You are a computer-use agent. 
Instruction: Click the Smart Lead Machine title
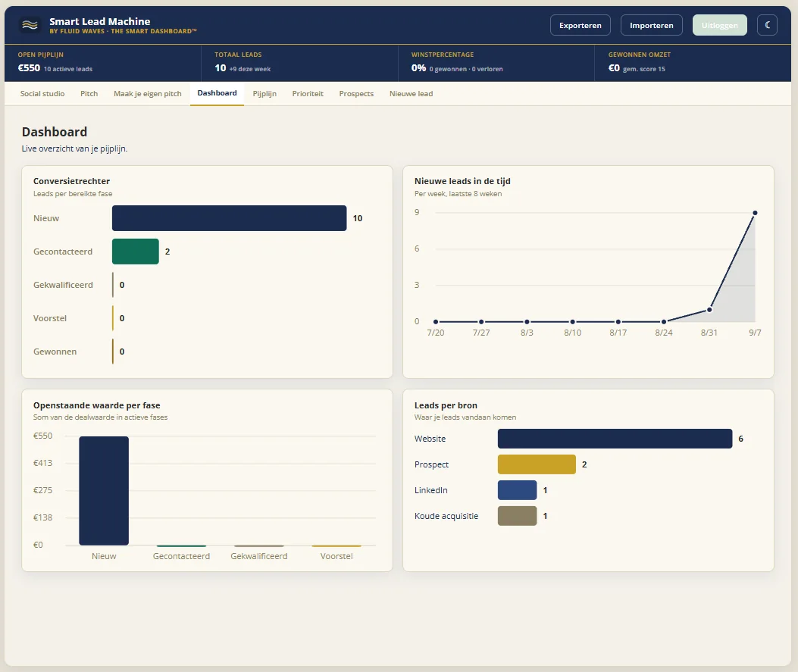pyautogui.click(x=100, y=21)
